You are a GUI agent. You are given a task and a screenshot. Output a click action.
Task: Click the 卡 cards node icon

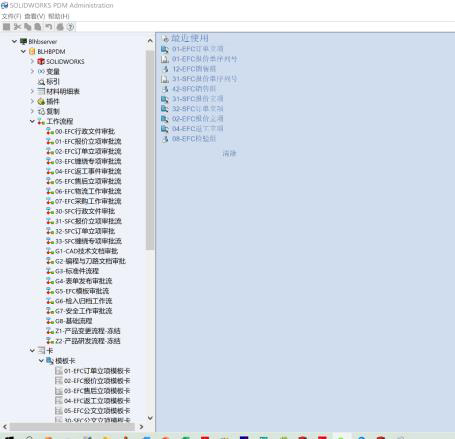41,351
